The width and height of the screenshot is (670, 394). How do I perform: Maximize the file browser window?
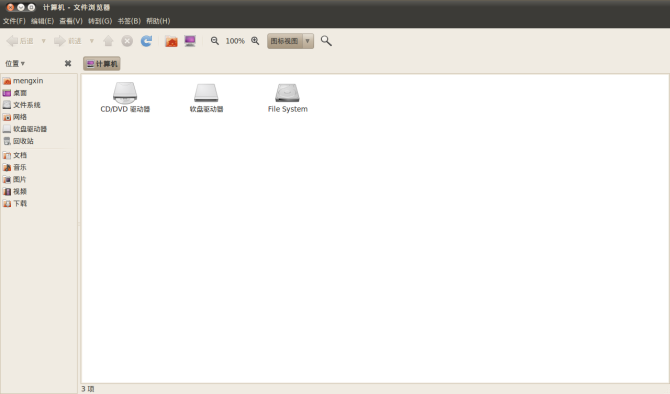(31, 7)
